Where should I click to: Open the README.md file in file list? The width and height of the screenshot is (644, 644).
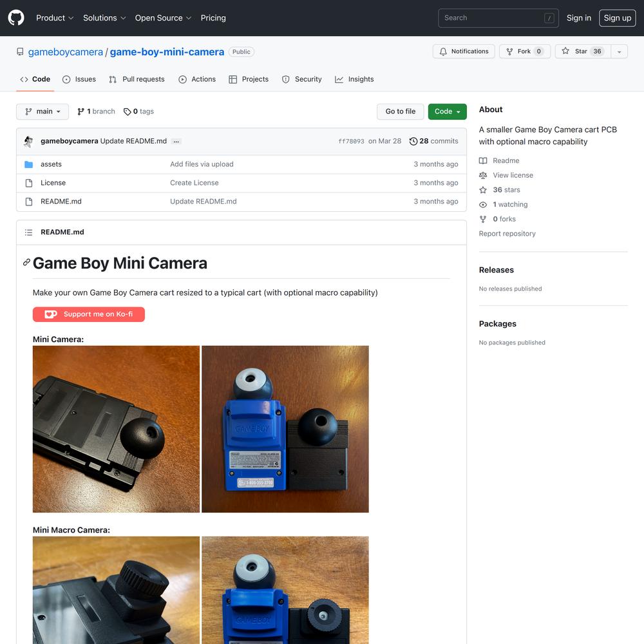click(x=61, y=202)
